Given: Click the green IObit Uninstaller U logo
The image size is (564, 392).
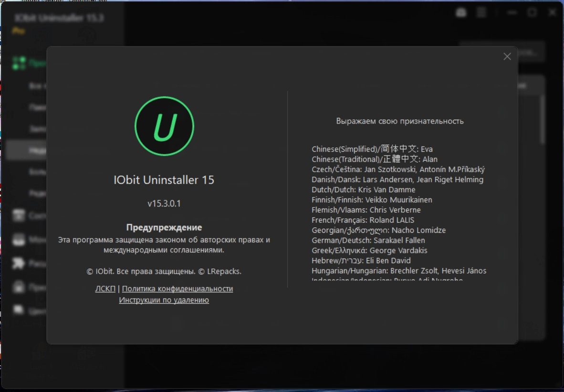Looking at the screenshot, I should click(164, 126).
